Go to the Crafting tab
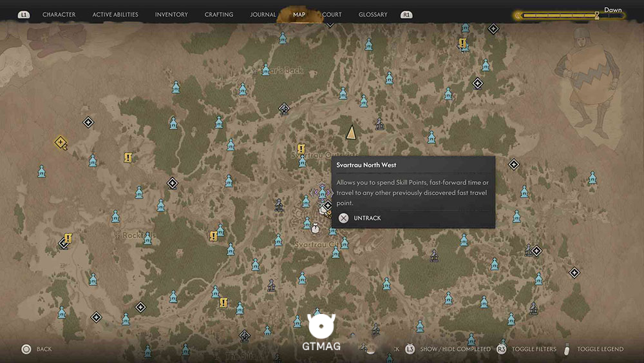This screenshot has height=363, width=644. coord(219,14)
